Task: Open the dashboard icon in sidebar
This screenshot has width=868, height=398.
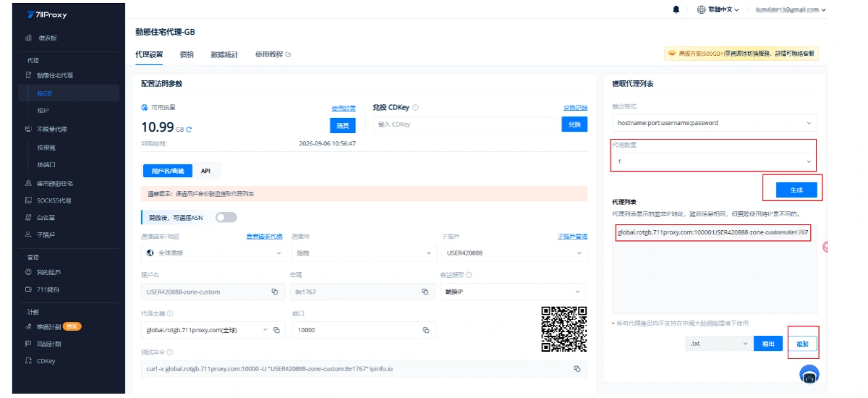Action: point(28,38)
